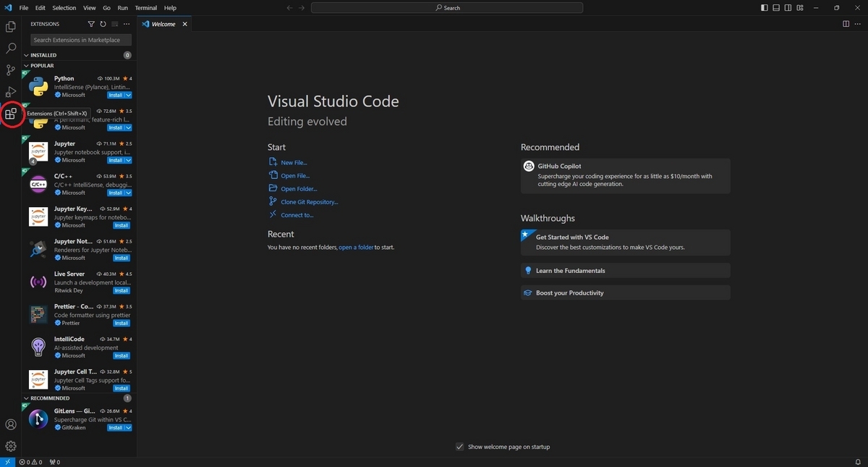868x467 pixels.
Task: Filter extensions using the funnel icon
Action: click(91, 24)
